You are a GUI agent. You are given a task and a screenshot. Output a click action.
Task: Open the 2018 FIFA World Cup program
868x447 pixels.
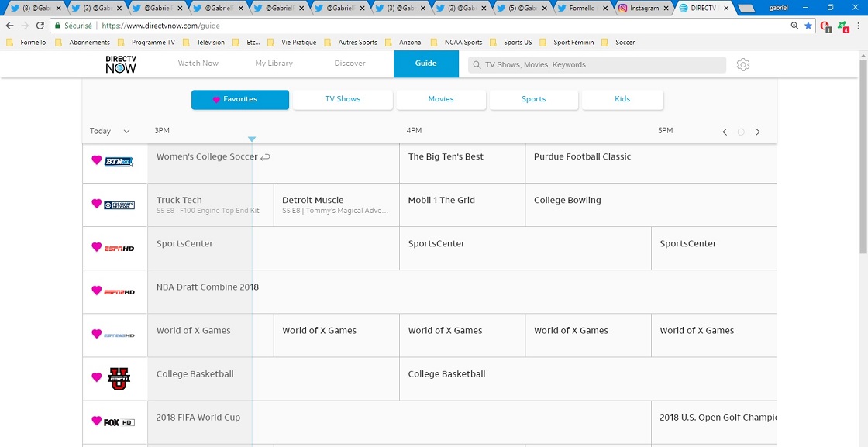click(399, 422)
